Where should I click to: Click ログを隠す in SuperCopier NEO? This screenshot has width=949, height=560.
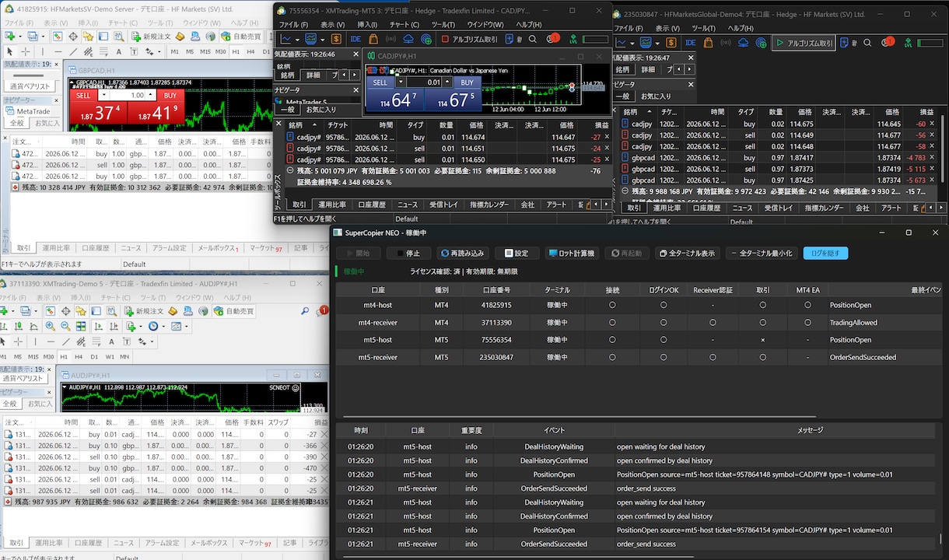click(x=826, y=253)
